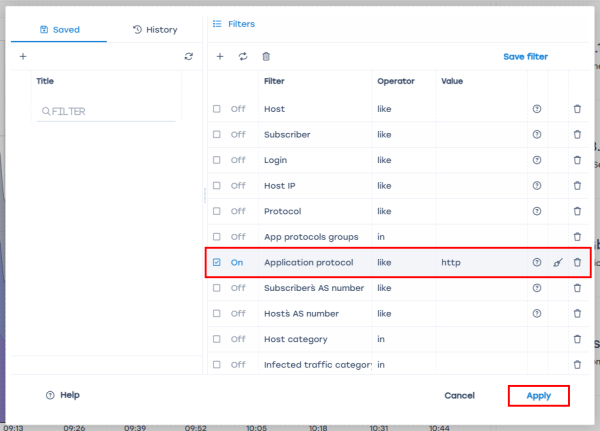
Task: Uncheck the Application protocol filter
Action: click(217, 262)
